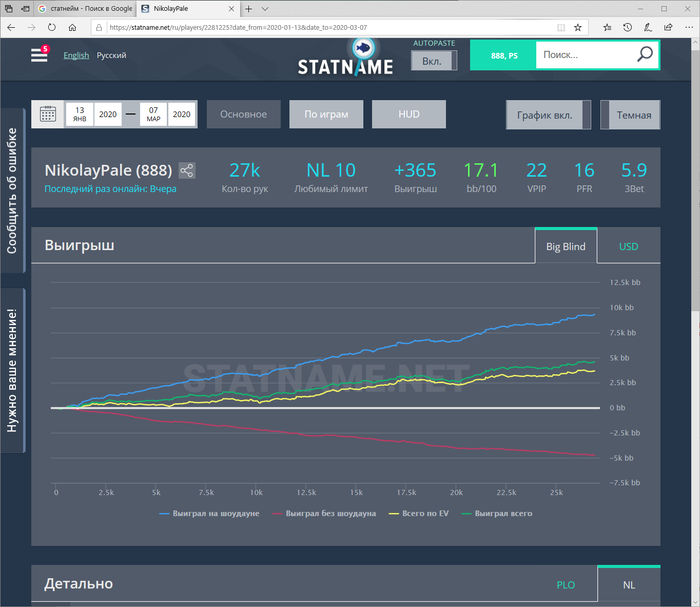Click the NikolayPale (888) player name
Viewport: 700px width, 607px height.
[x=108, y=170]
